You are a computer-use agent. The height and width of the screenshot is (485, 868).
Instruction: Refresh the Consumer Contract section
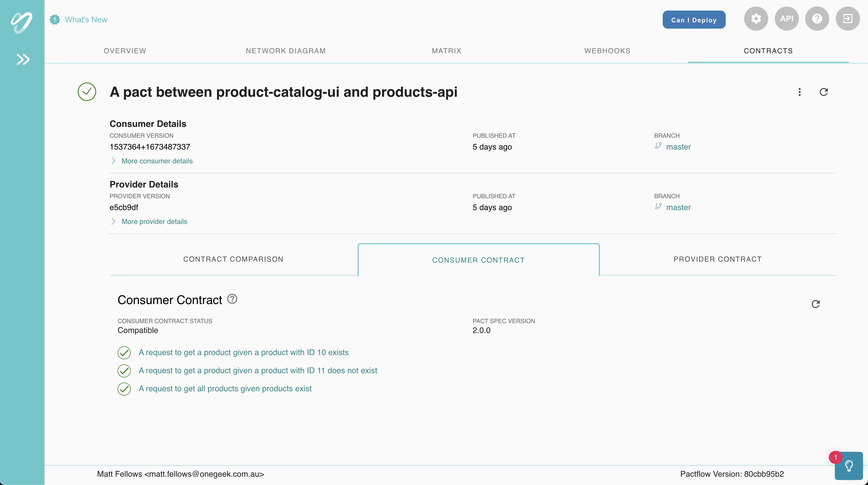tap(815, 304)
